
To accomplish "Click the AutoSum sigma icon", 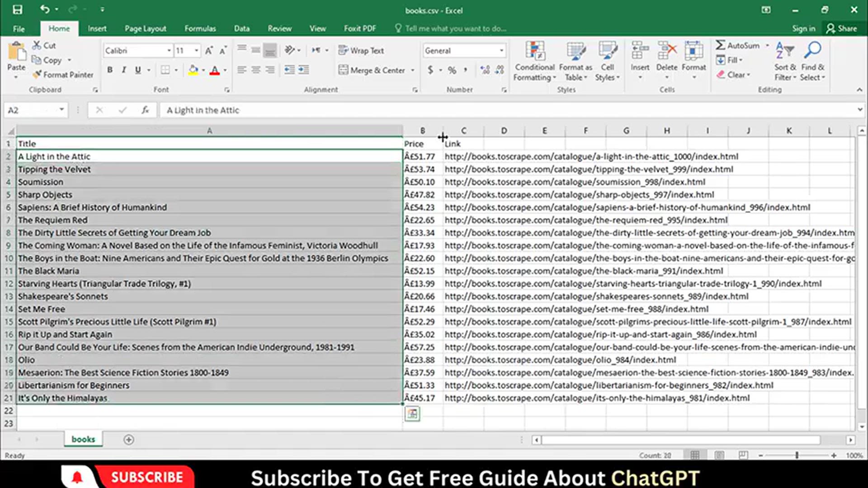I will click(x=720, y=45).
